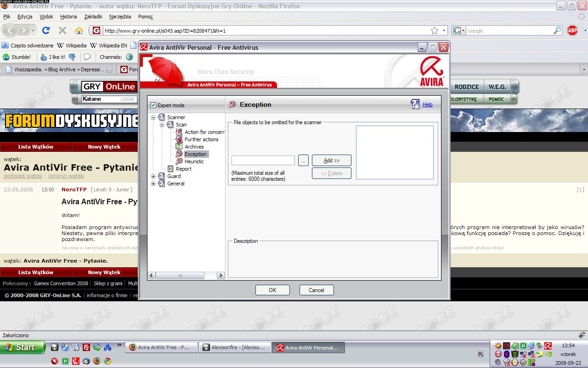Click the Google search field

pos(510,31)
